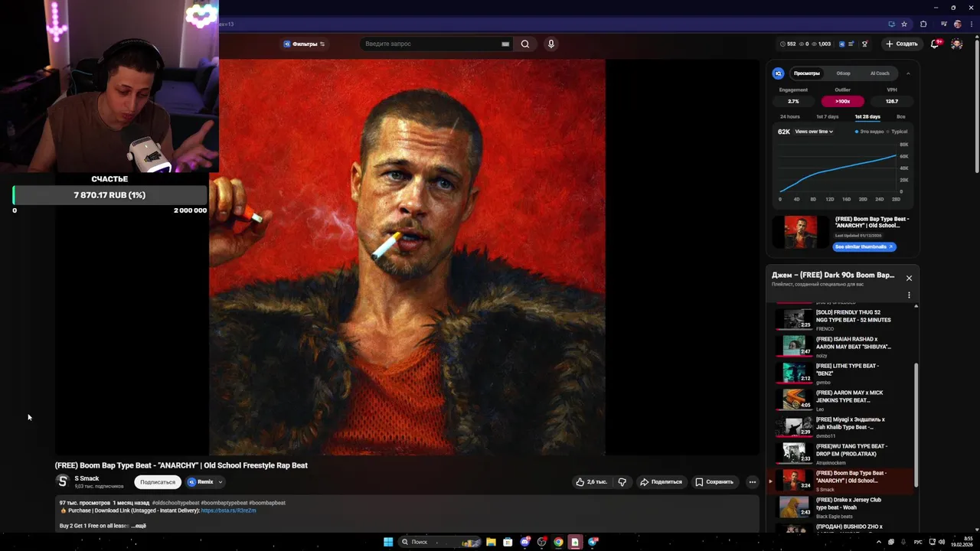Viewport: 980px width, 551px height.
Task: Collapse stats panel chevron
Action: 908,73
